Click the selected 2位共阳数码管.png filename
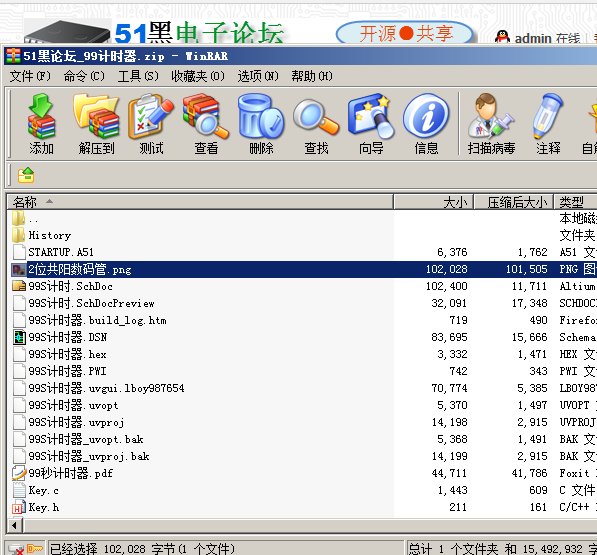Screen dimensions: 597x555 pyautogui.click(x=80, y=270)
